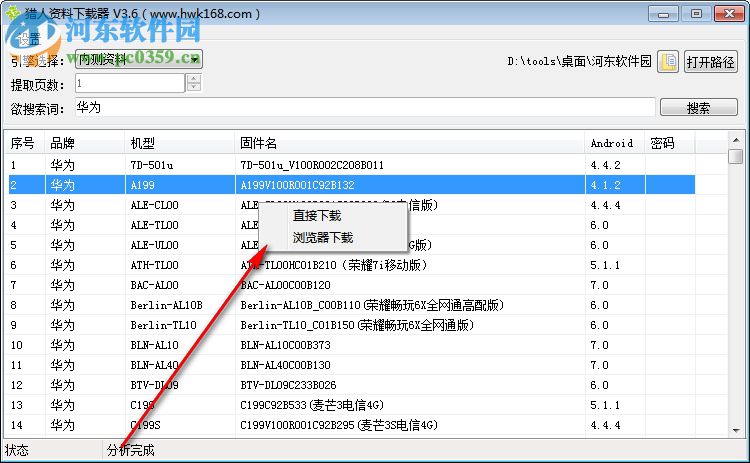Sort by the Android column header
The height and width of the screenshot is (463, 750).
[615, 143]
